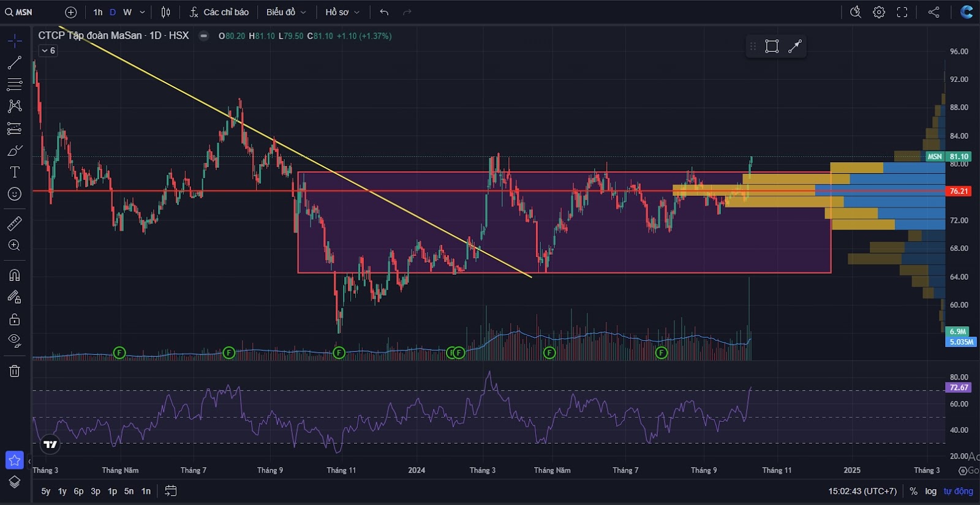Collapse the left toolbar chevron
The width and height of the screenshot is (980, 505).
pos(29,462)
